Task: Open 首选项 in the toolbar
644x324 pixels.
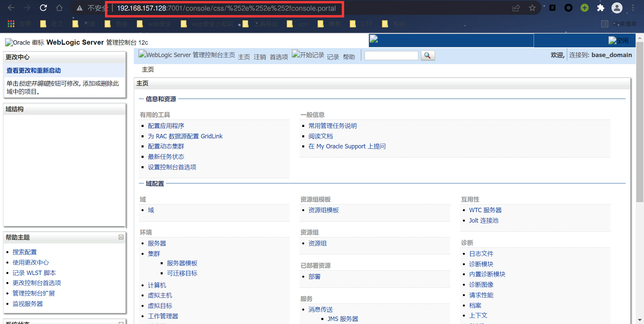Action: 279,57
